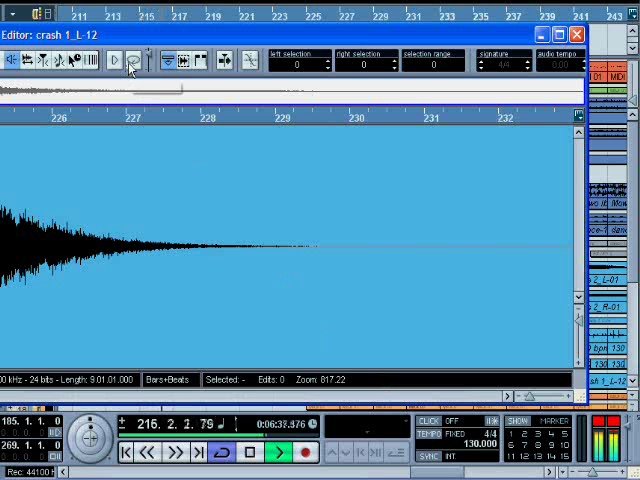Image resolution: width=640 pixels, height=480 pixels.
Task: Click the audio tempo value field
Action: [x=560, y=65]
